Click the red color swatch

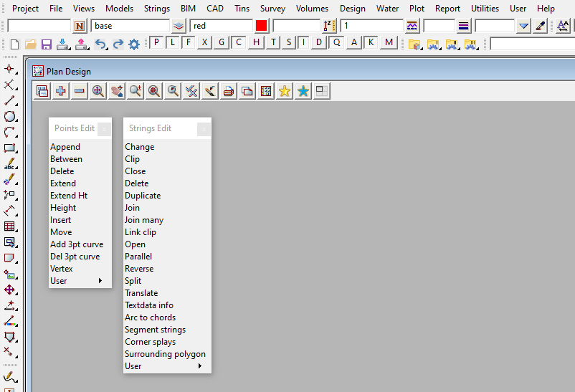click(262, 26)
